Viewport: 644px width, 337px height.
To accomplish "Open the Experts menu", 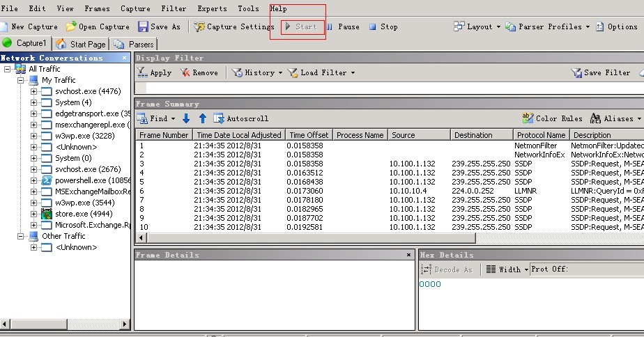I will click(x=212, y=8).
